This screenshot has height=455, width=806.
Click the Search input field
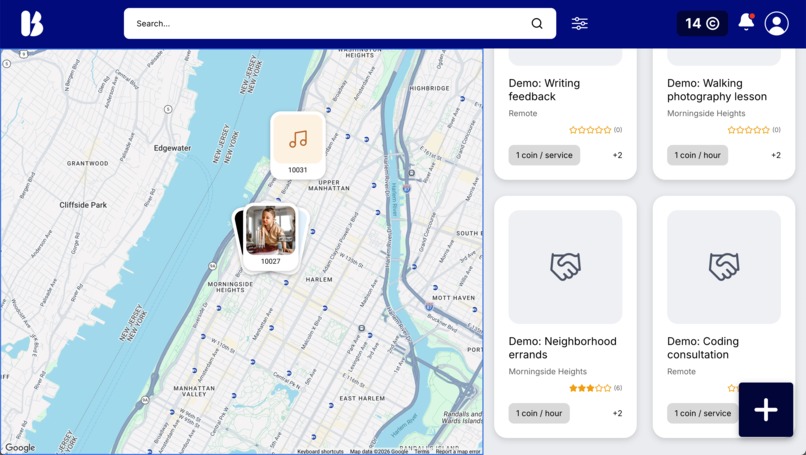click(340, 23)
